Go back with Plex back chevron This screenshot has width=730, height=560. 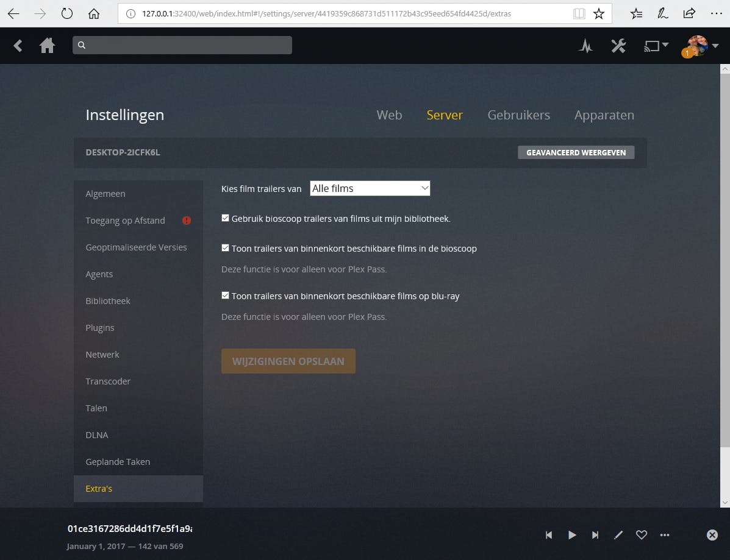coord(18,46)
